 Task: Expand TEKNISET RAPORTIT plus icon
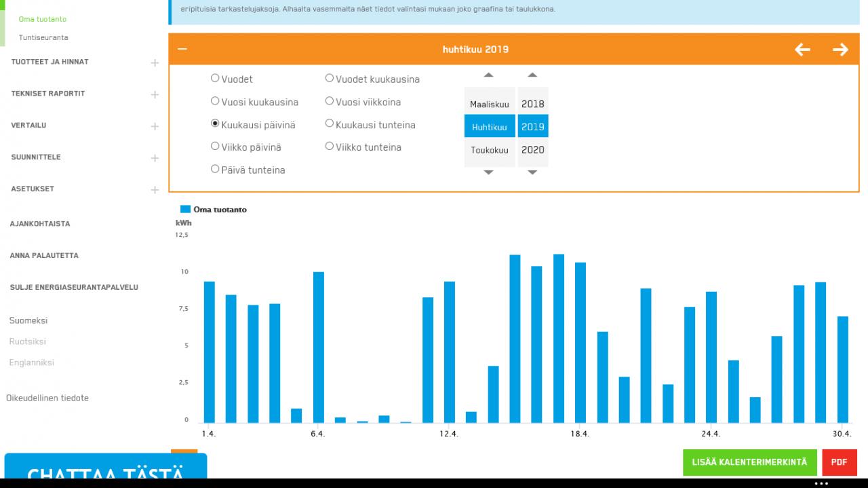[x=155, y=94]
